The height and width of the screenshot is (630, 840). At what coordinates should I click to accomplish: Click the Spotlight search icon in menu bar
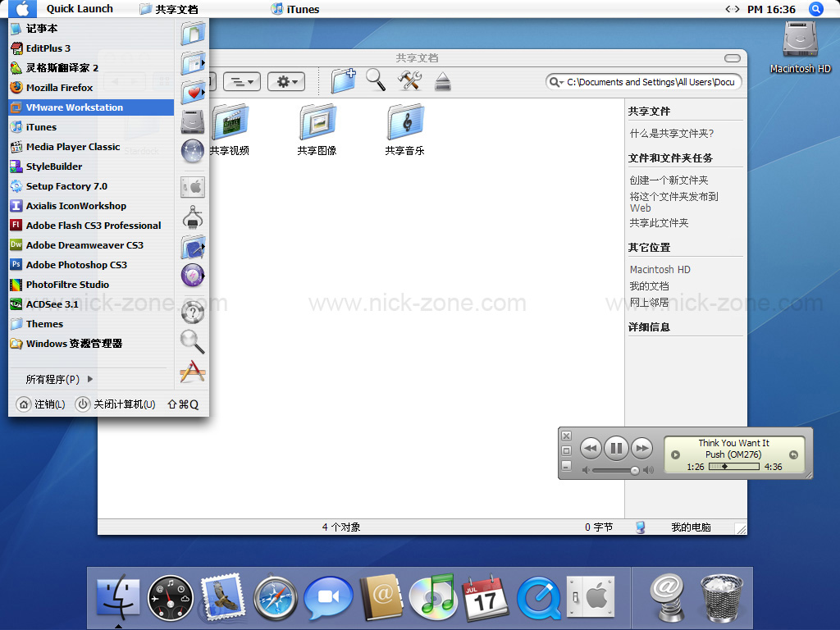[816, 9]
